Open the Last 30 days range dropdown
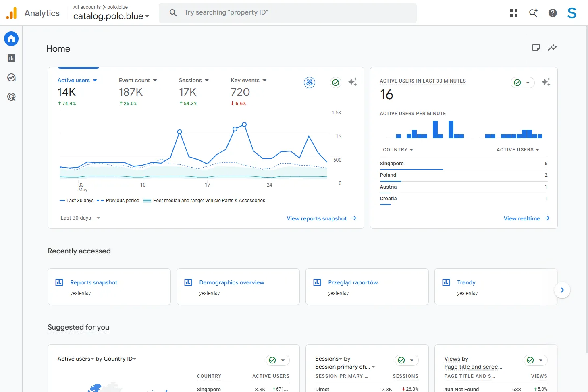The image size is (588, 392). 80,218
